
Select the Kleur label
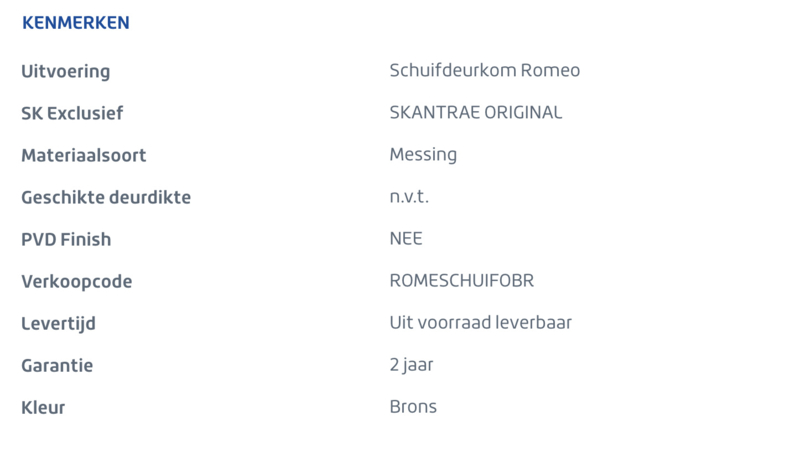[x=43, y=408]
